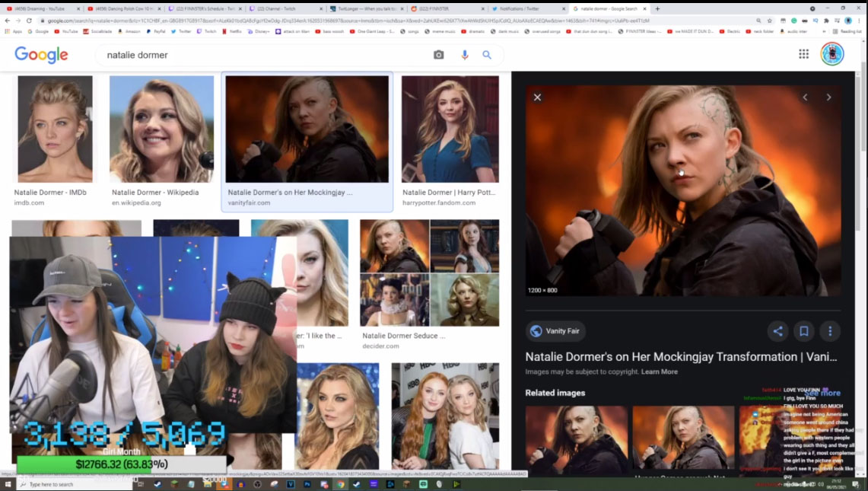Submit the search with the magnifier

pos(487,55)
